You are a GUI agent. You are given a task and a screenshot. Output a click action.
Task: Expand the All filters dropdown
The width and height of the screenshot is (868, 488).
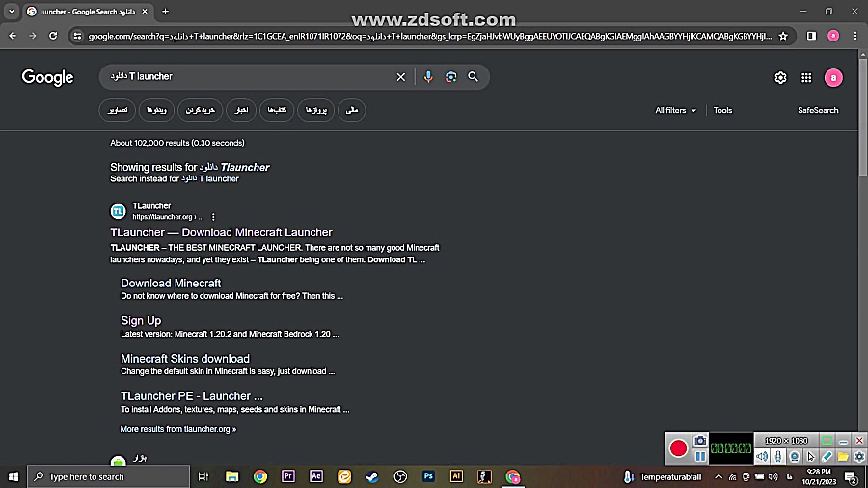675,110
